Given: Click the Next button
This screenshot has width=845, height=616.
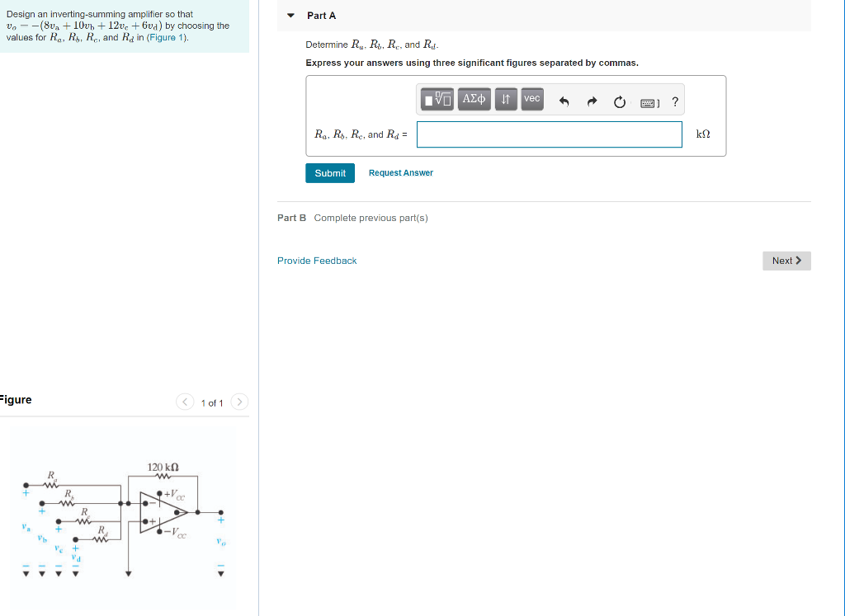Looking at the screenshot, I should [x=786, y=260].
